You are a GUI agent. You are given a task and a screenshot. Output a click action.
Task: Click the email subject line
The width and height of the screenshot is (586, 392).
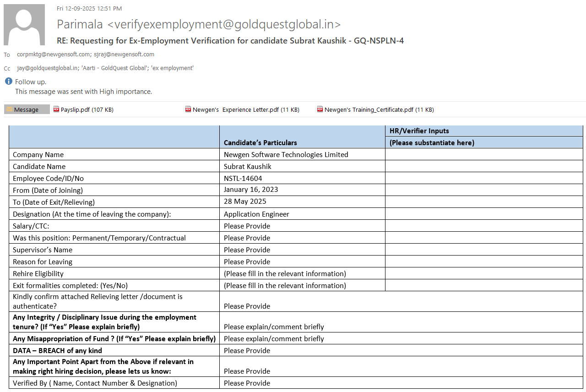230,41
